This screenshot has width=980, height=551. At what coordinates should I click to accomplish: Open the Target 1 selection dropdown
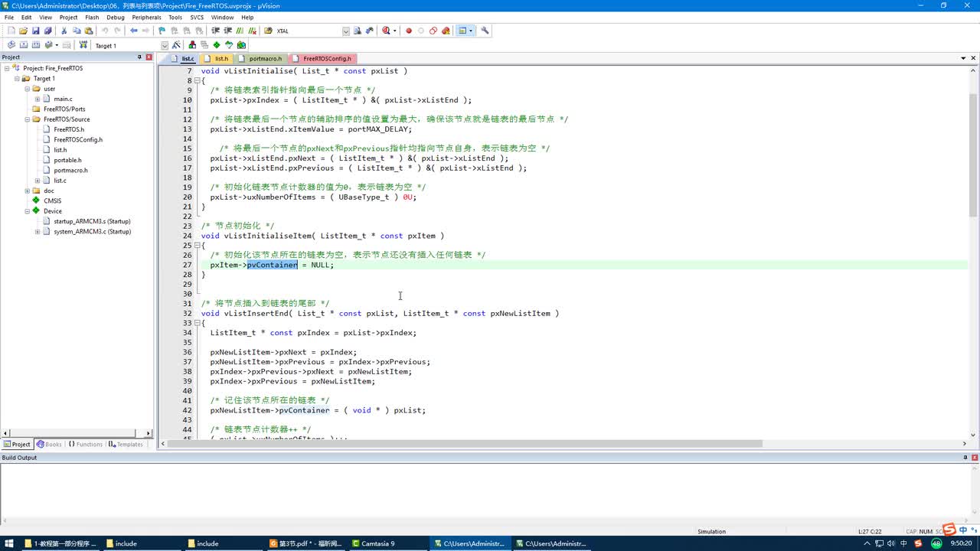[165, 45]
